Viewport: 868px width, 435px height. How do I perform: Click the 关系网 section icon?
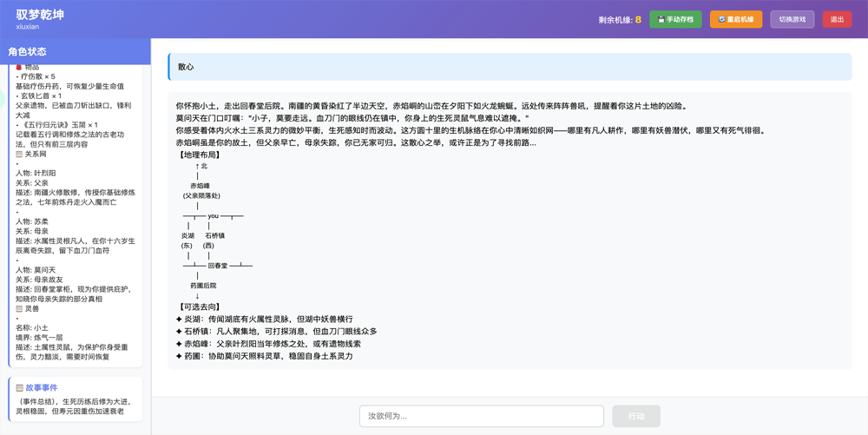(x=19, y=154)
